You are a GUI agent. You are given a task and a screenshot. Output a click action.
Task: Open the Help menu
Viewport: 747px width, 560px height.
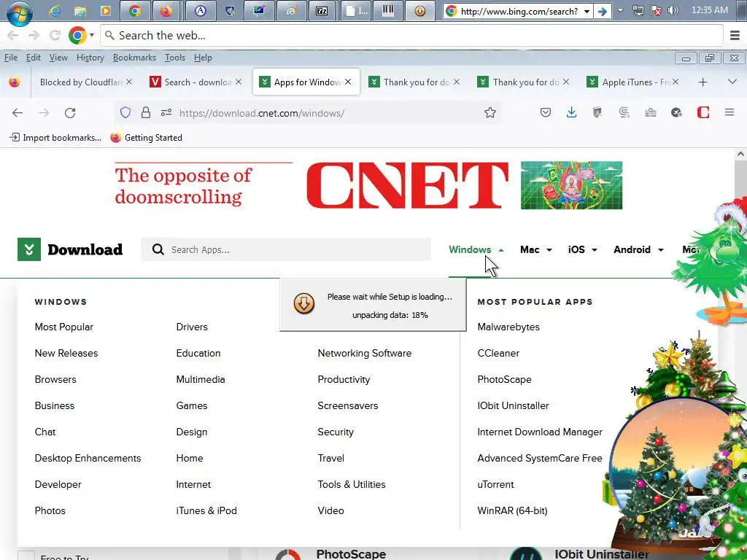[x=203, y=58]
